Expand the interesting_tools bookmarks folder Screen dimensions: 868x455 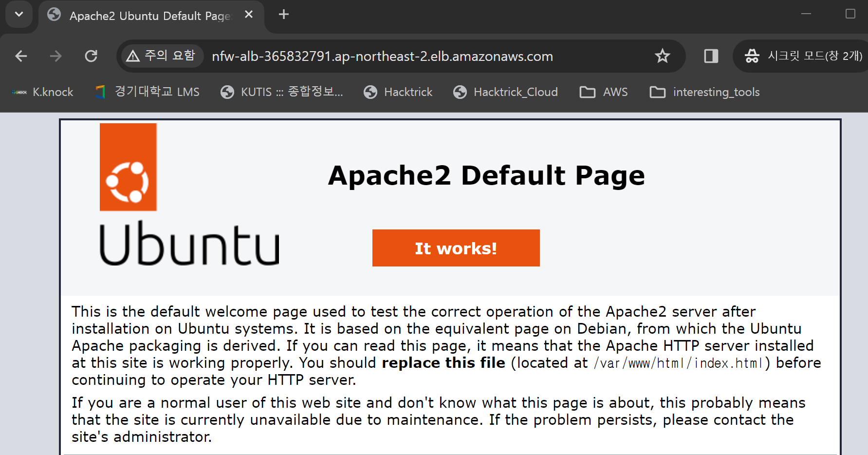(705, 92)
